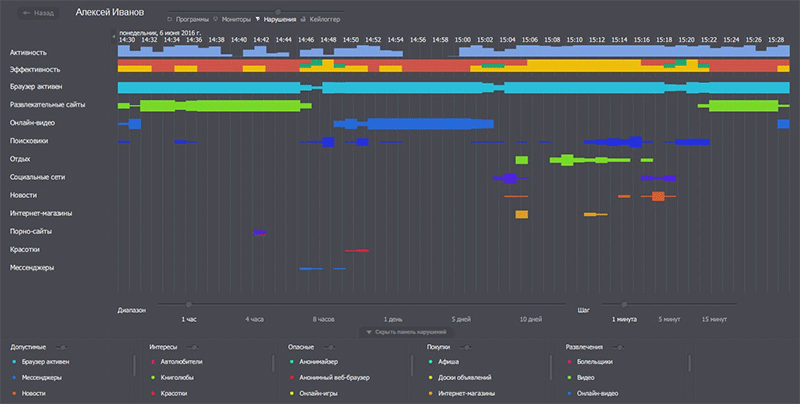Viewport: 800px width, 404px height.
Task: Click the scrollbar in the Покупки list
Action: coord(551,367)
